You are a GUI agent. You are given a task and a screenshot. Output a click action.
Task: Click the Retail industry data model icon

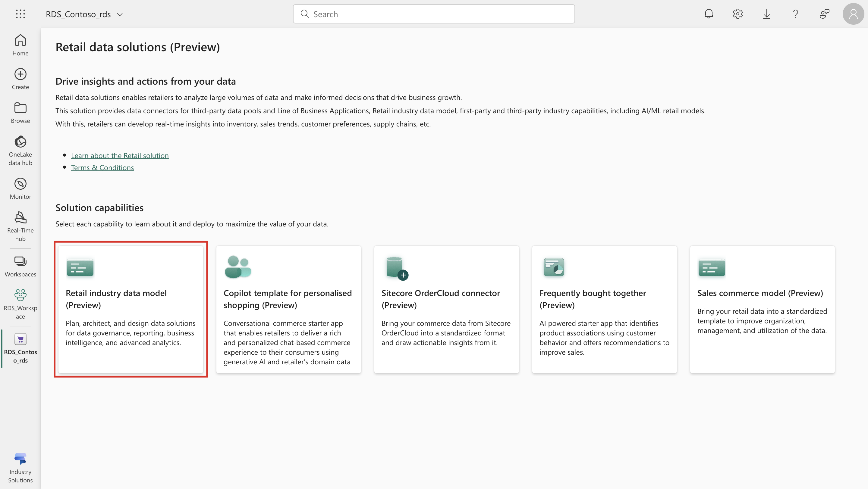click(80, 267)
